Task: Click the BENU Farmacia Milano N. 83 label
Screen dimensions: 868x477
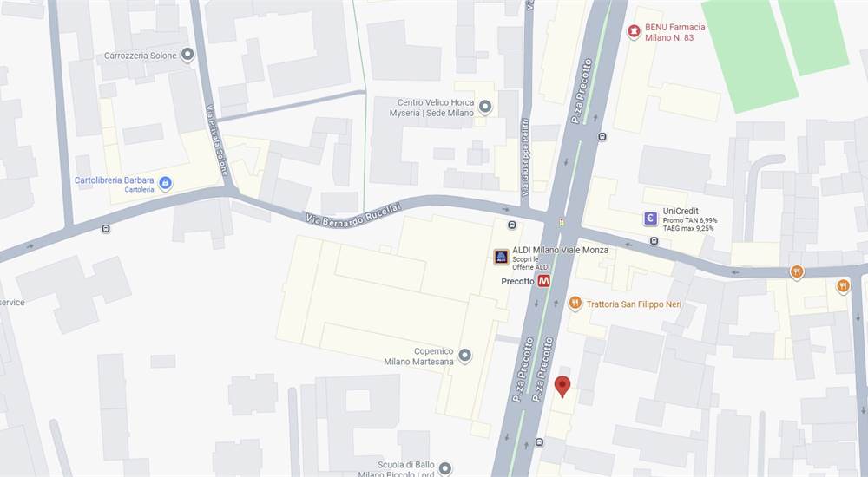Action: pos(674,32)
